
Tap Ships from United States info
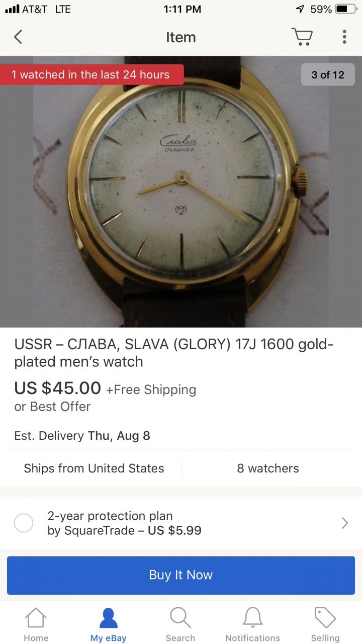tap(94, 468)
